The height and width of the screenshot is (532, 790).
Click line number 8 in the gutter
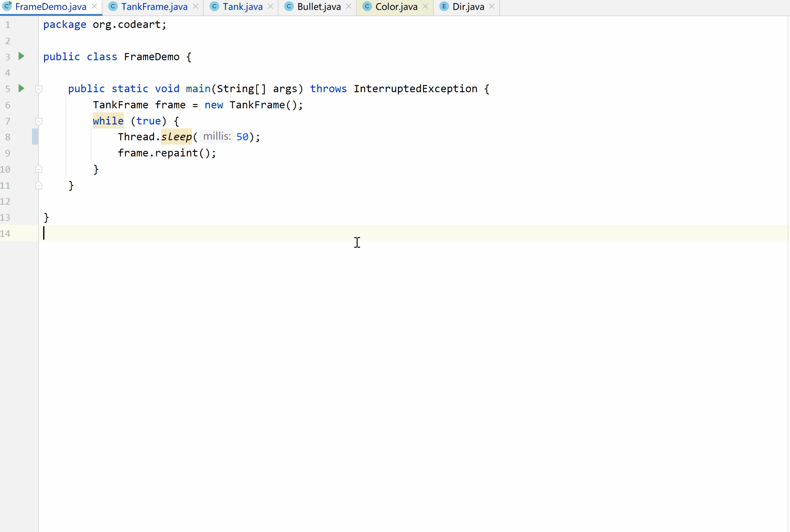[x=7, y=137]
